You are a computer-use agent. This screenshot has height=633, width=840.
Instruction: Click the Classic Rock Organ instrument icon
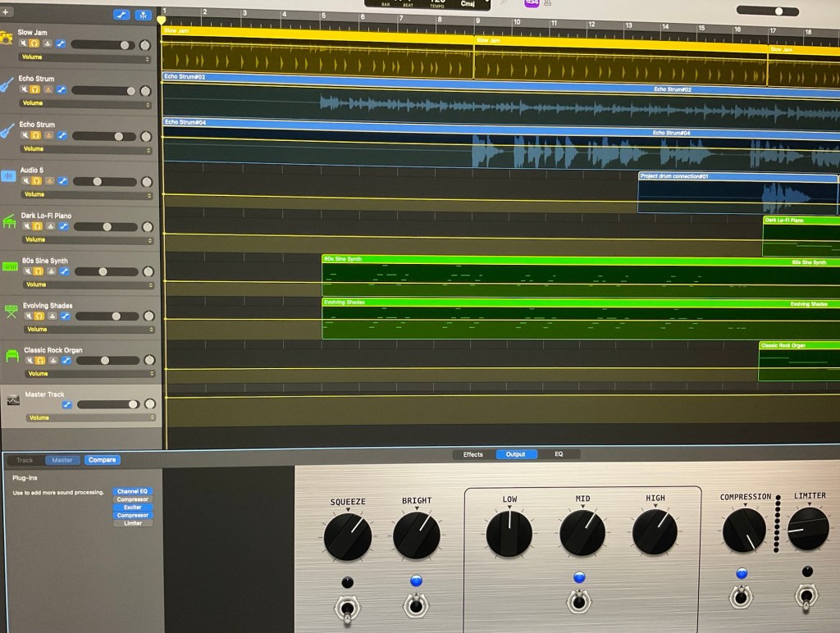tap(12, 356)
